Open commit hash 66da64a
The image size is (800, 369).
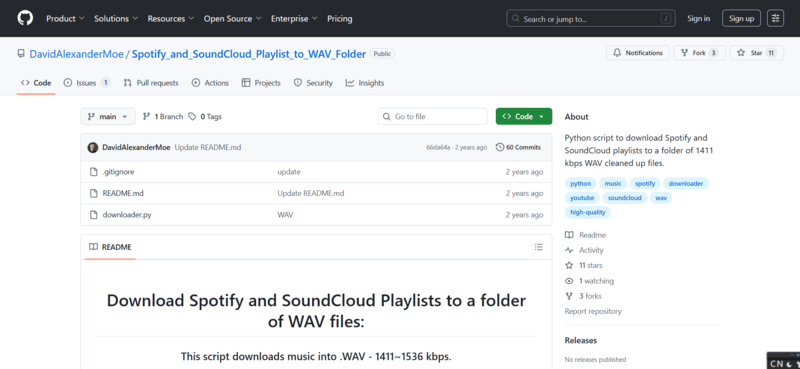(x=438, y=147)
